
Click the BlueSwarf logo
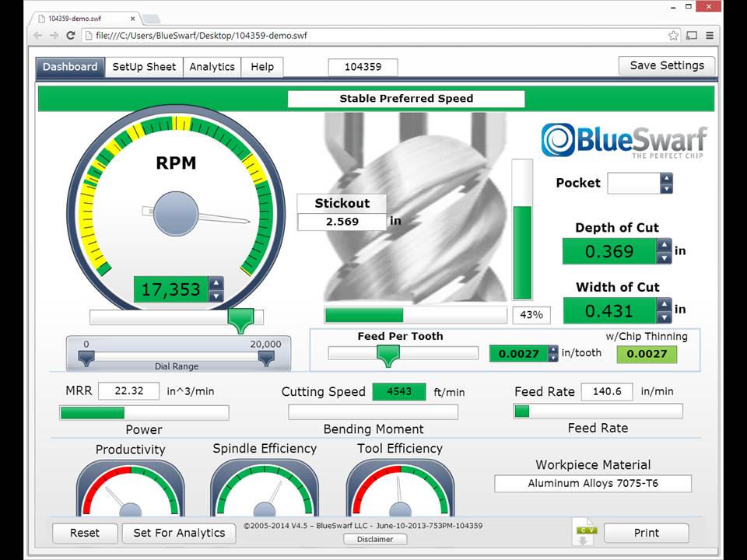pyautogui.click(x=623, y=141)
